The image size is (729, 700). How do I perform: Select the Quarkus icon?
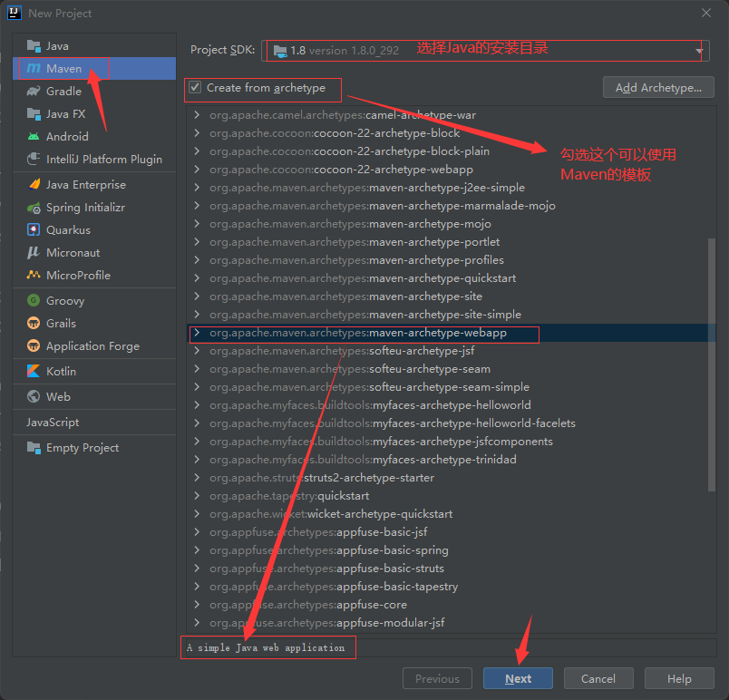point(34,229)
